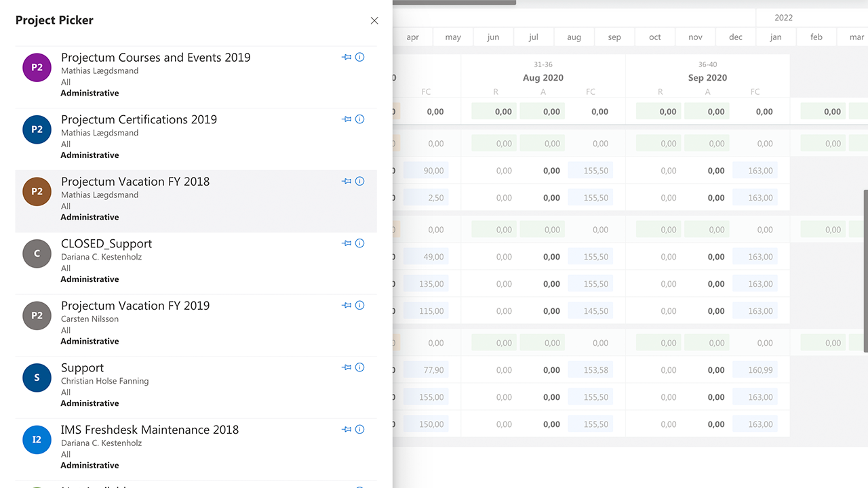Jump to apr on the timeline
The height and width of the screenshot is (488, 868).
pos(413,37)
